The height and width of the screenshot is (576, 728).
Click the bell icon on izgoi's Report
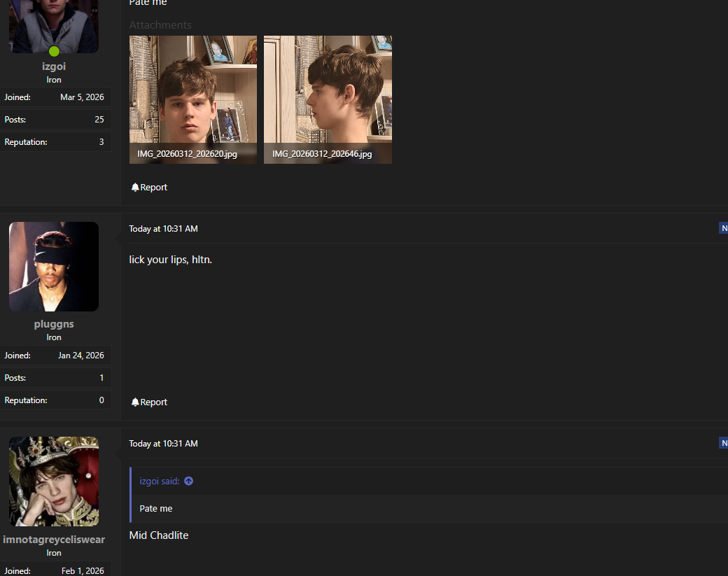(135, 187)
